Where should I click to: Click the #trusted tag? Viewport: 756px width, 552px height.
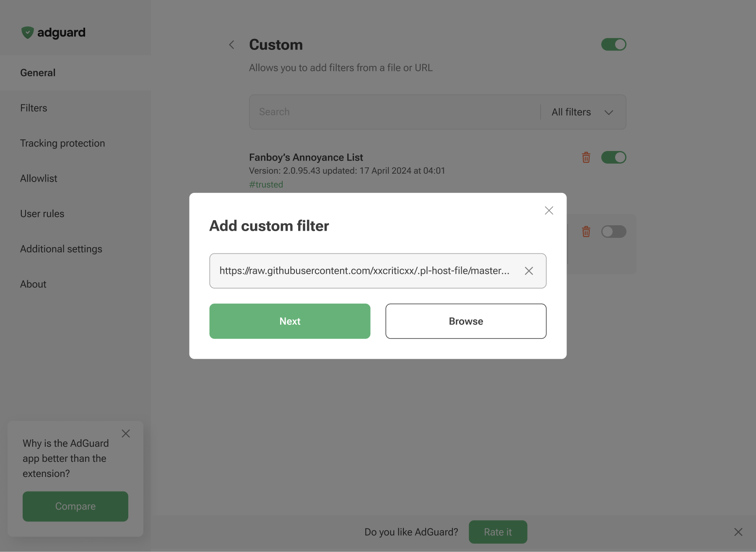pyautogui.click(x=266, y=185)
